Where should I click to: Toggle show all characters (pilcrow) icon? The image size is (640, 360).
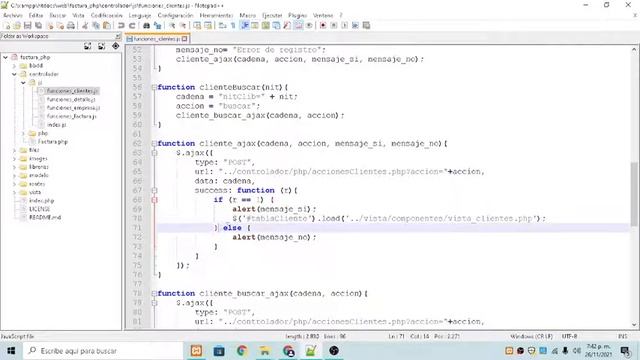click(x=233, y=26)
